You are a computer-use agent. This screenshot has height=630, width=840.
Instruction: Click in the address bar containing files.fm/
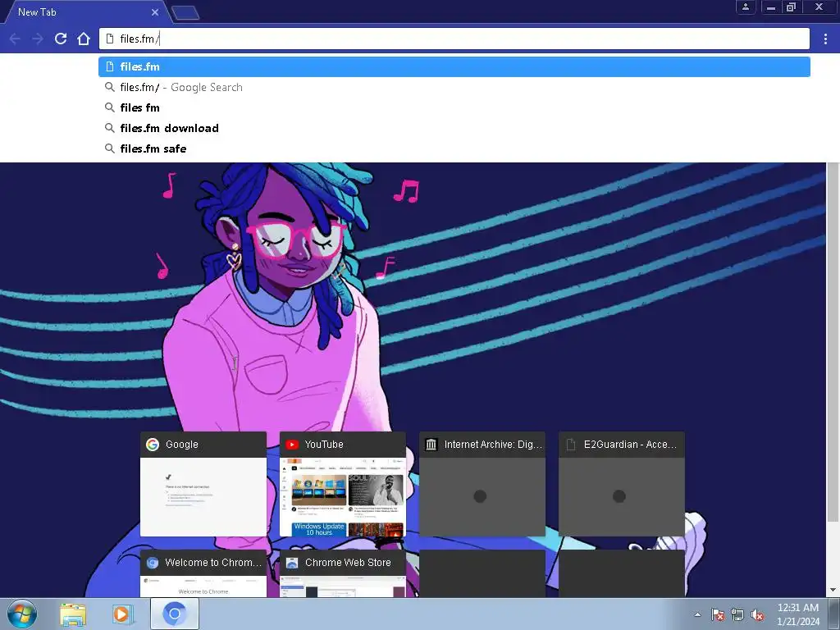click(454, 39)
